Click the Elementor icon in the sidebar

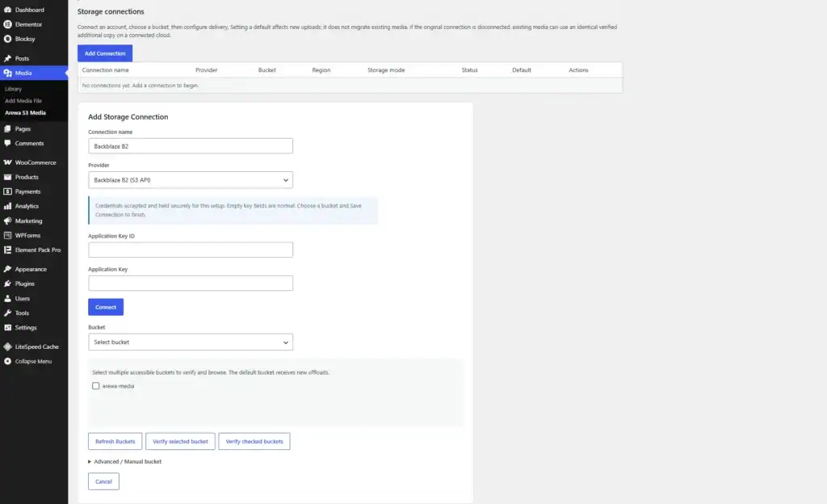(7, 24)
